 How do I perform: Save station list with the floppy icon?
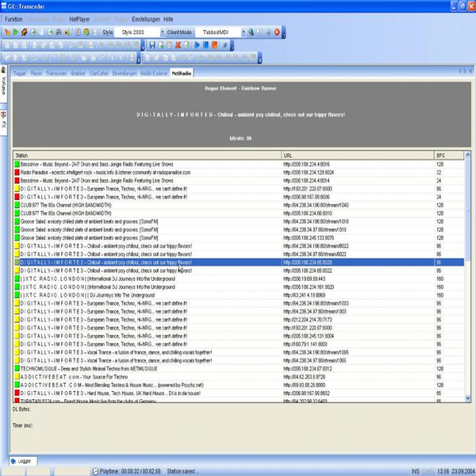click(152, 45)
